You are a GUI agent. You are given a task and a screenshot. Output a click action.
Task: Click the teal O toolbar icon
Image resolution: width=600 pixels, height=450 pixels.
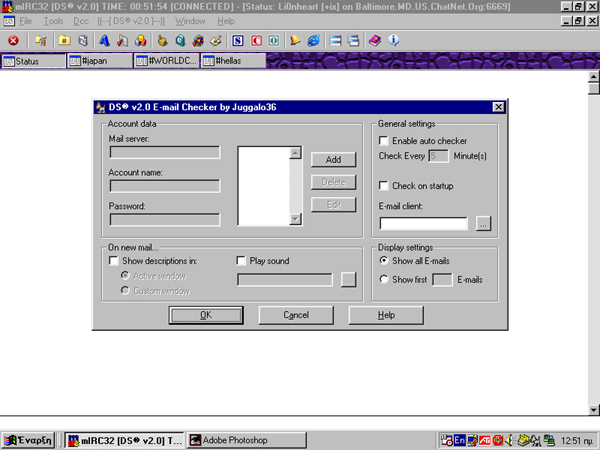[274, 41]
